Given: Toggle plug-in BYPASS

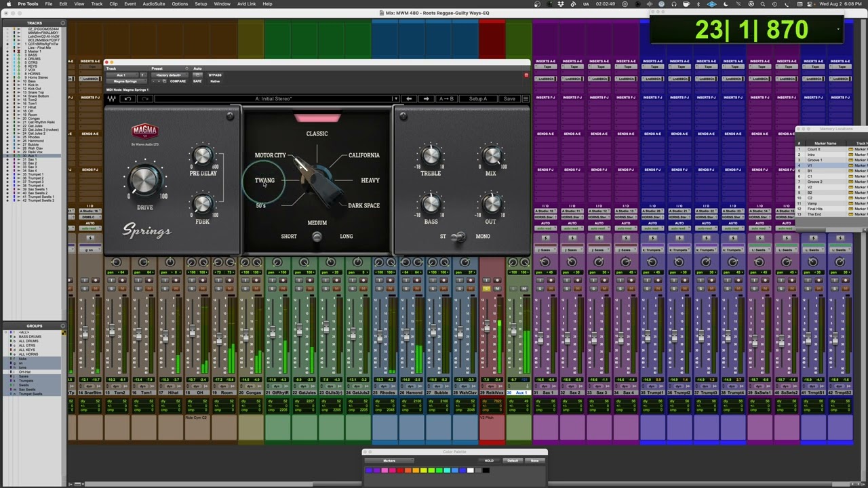Looking at the screenshot, I should (x=215, y=75).
